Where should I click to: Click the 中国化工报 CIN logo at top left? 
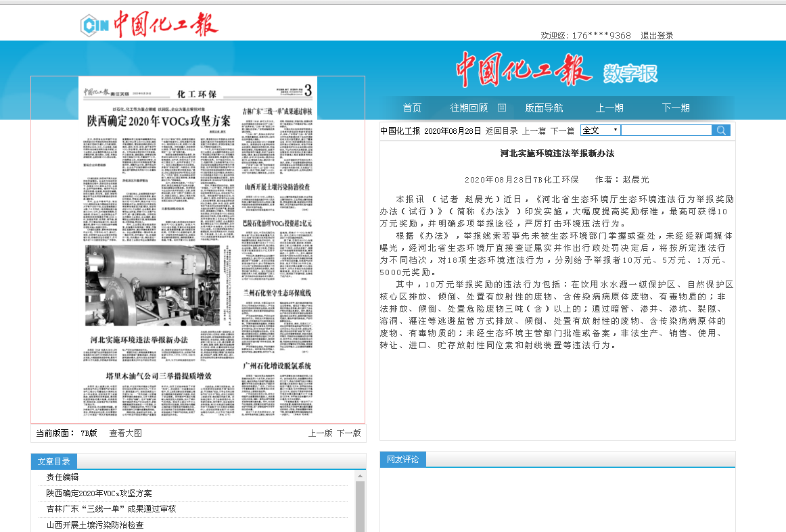[x=149, y=25]
